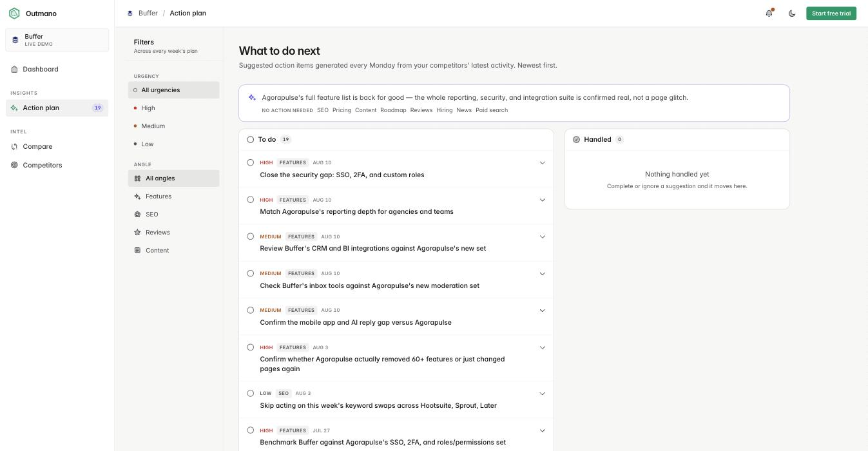
Task: Click 'Nothing handled yet' placeholder text
Action: (x=677, y=175)
